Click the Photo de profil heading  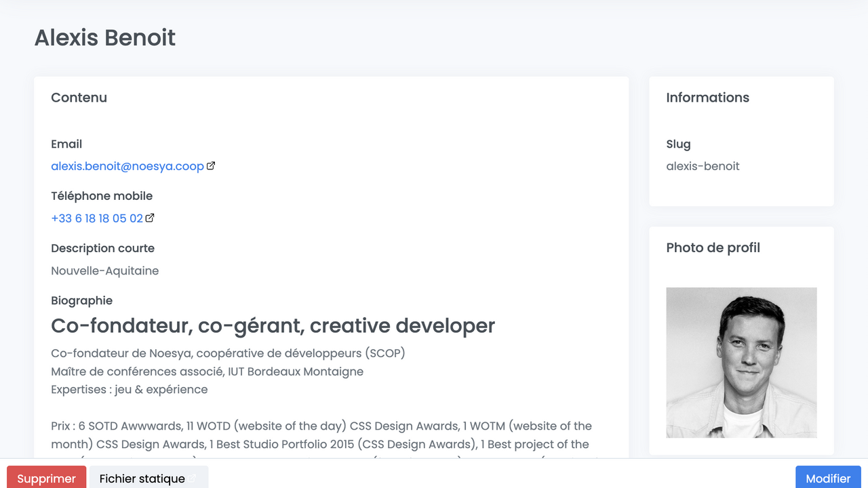[713, 248]
